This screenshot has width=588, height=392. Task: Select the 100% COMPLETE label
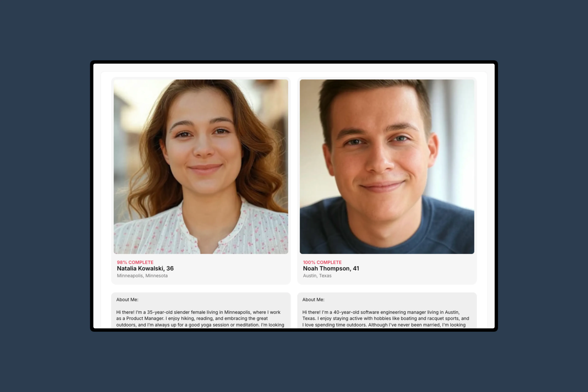322,262
